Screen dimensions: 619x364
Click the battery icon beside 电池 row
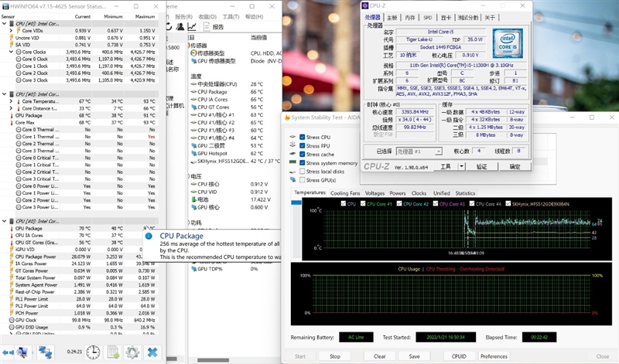coord(194,199)
